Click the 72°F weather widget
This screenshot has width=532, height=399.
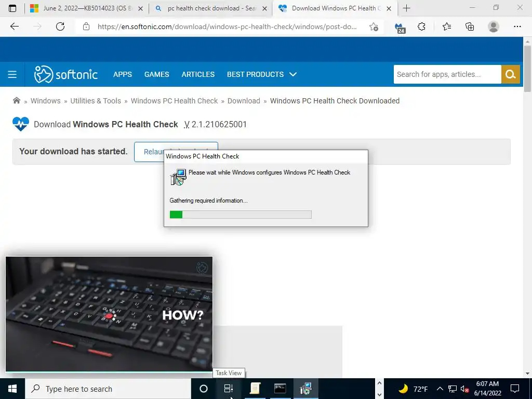tap(413, 389)
